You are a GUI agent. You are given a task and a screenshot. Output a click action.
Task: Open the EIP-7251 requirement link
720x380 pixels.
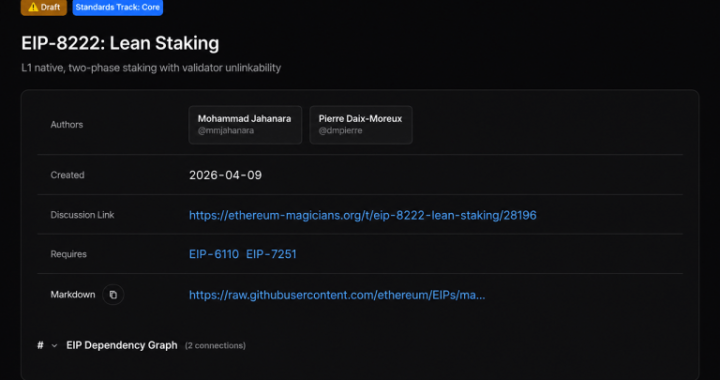pyautogui.click(x=271, y=254)
